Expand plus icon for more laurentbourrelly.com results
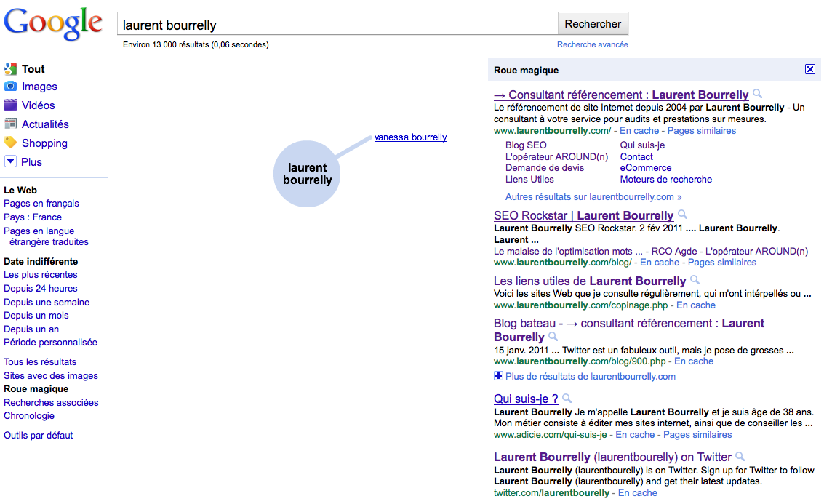 [x=498, y=376]
